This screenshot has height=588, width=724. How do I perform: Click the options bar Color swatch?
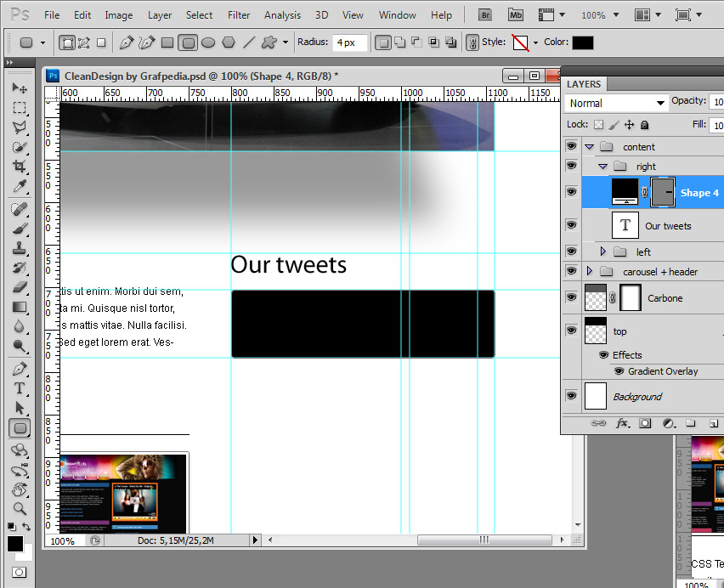coord(582,43)
